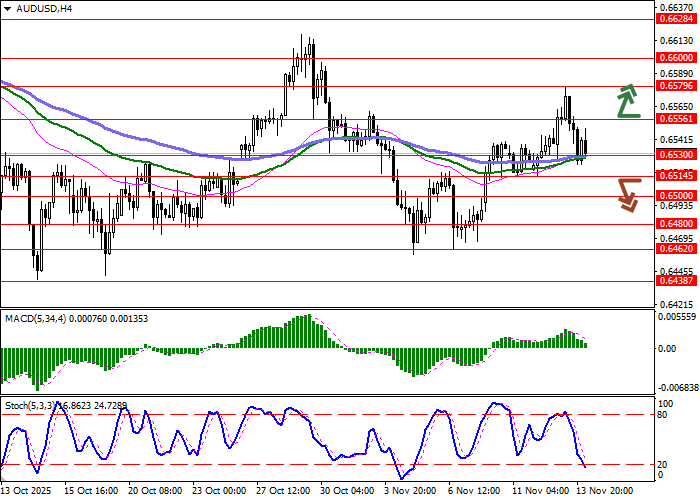Click the 27 Oct 12:00 time label
The image size is (700, 500).
[x=283, y=491]
